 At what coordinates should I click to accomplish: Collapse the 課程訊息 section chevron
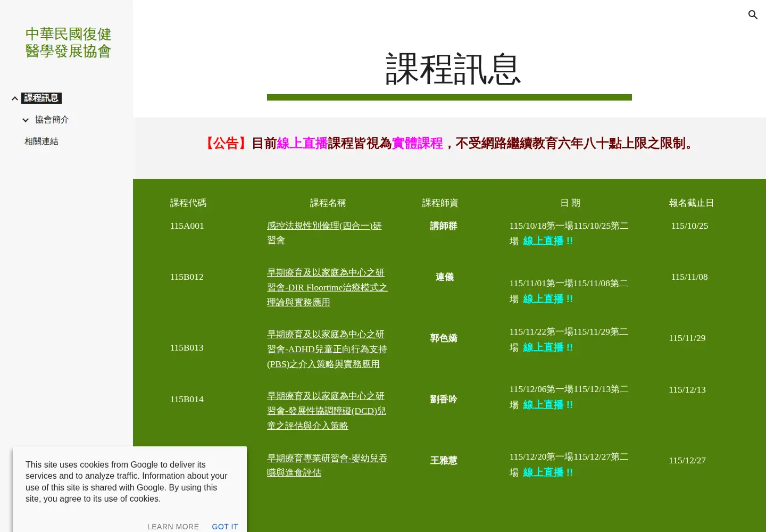(x=15, y=98)
